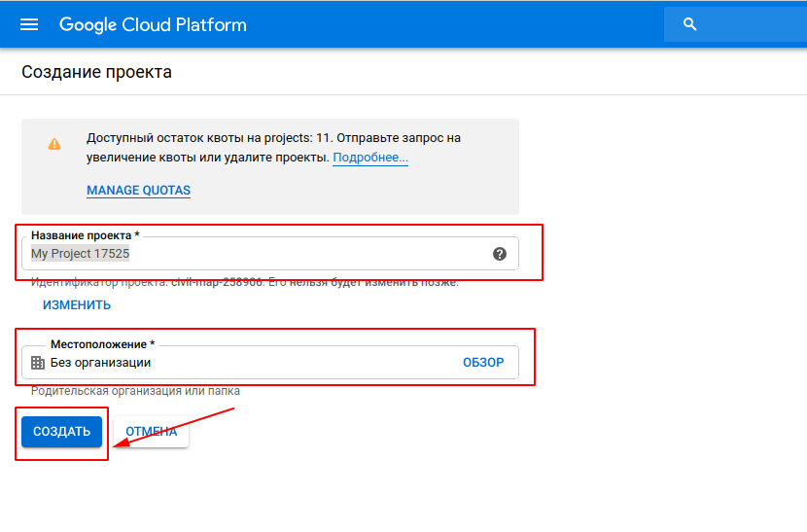This screenshot has width=807, height=532.
Task: Focus the Название проекта input field
Action: point(269,254)
